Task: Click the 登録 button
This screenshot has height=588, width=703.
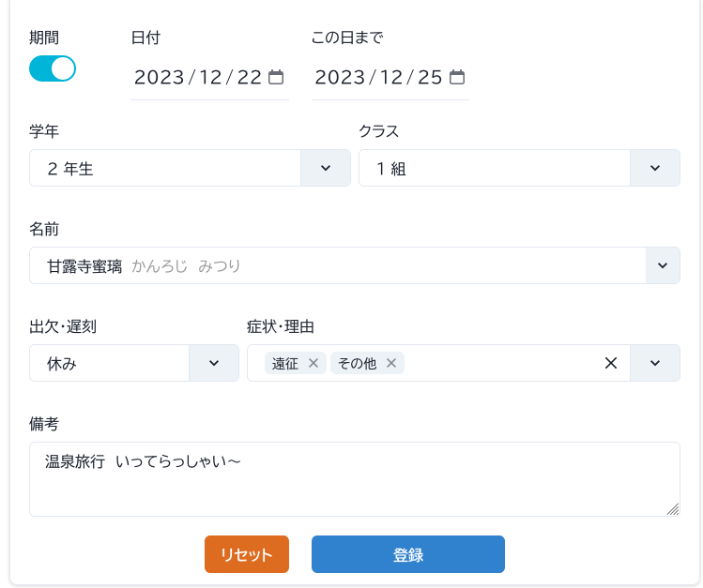Action: click(408, 554)
